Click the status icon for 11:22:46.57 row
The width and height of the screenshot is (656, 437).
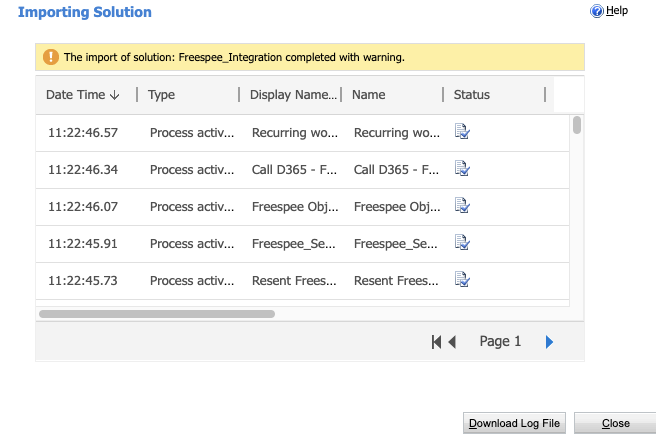(462, 132)
